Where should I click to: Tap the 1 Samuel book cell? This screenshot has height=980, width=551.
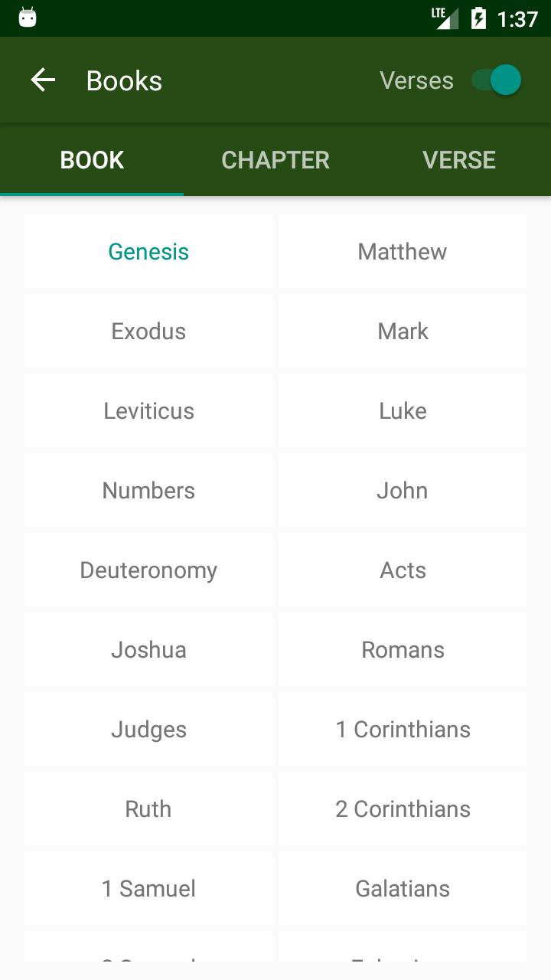pyautogui.click(x=148, y=888)
